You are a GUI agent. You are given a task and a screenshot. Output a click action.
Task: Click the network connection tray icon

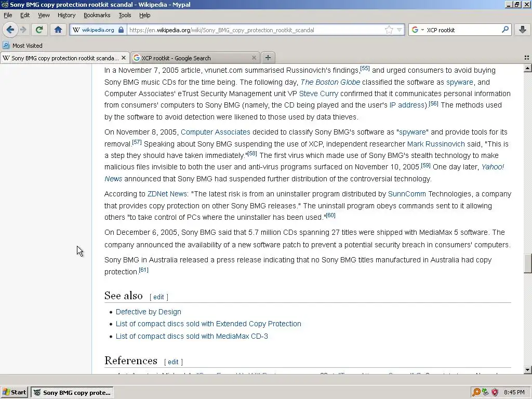[486, 392]
